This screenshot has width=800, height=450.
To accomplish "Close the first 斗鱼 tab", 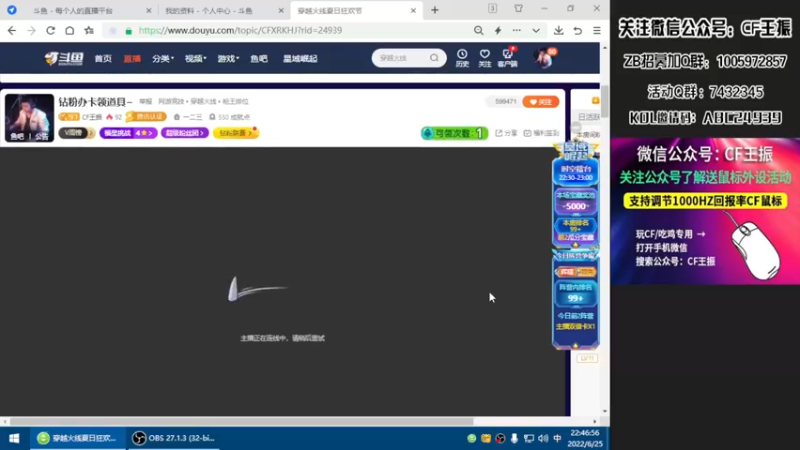I will pos(148,11).
